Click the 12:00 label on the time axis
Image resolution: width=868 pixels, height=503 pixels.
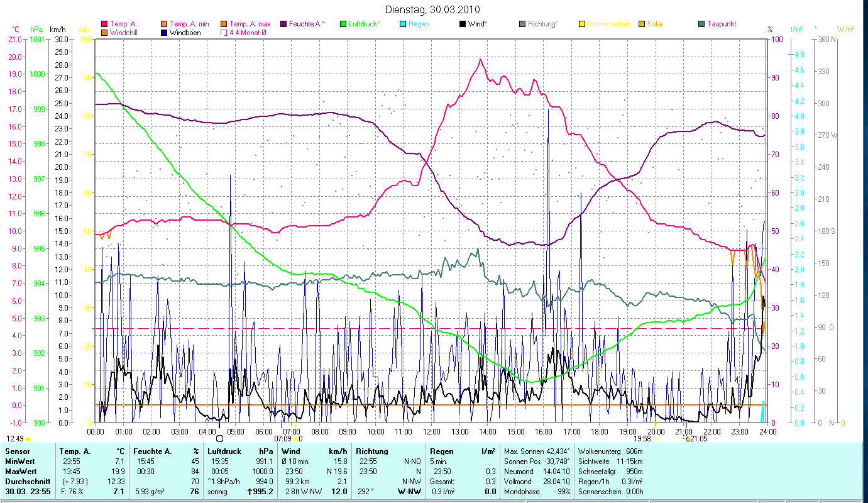point(431,431)
